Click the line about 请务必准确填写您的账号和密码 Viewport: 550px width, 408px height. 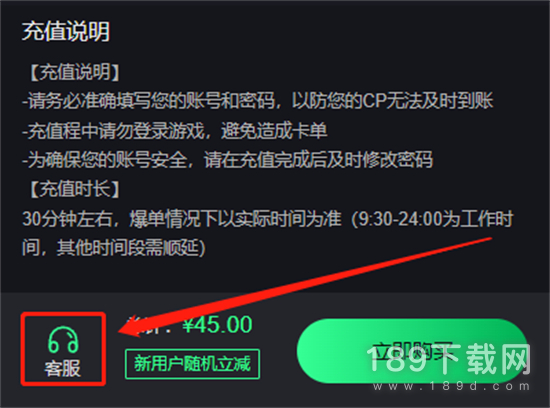coord(258,101)
